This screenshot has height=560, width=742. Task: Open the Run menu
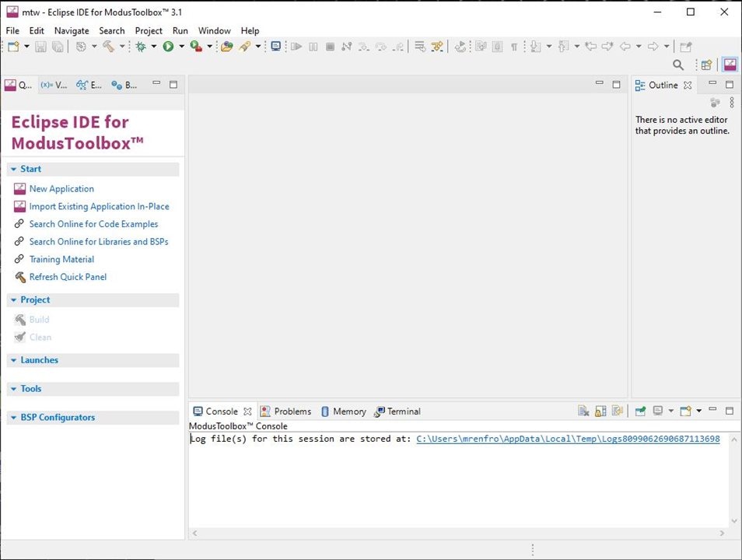pyautogui.click(x=180, y=31)
